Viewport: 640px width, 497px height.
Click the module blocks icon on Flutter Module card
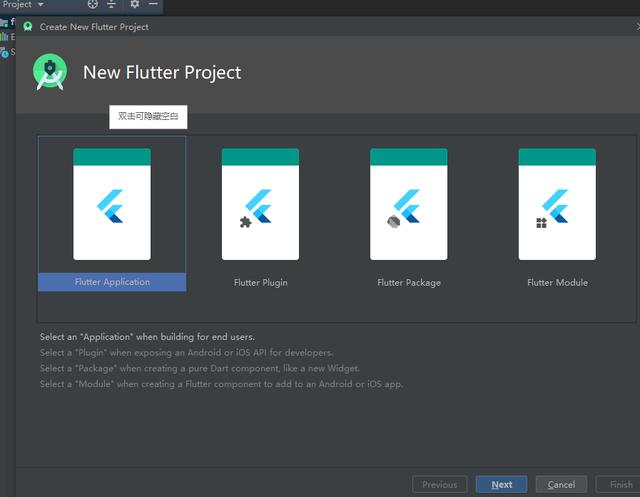[541, 223]
